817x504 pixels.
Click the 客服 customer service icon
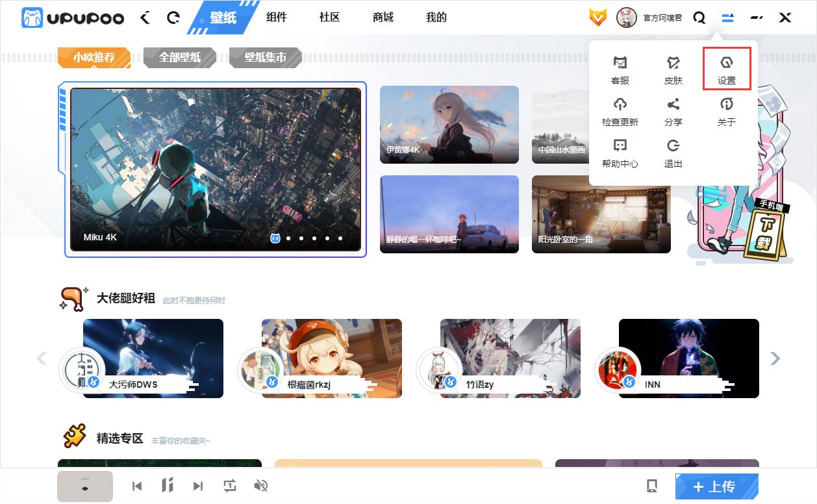click(620, 69)
